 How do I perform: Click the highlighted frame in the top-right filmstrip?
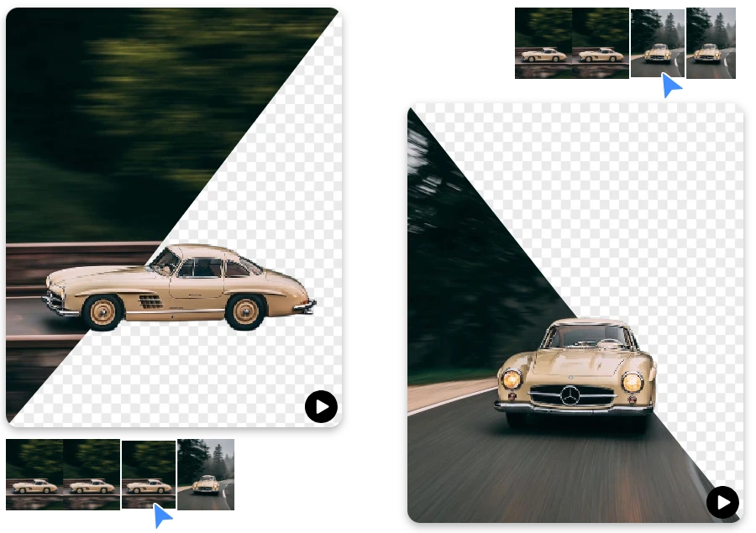[658, 43]
